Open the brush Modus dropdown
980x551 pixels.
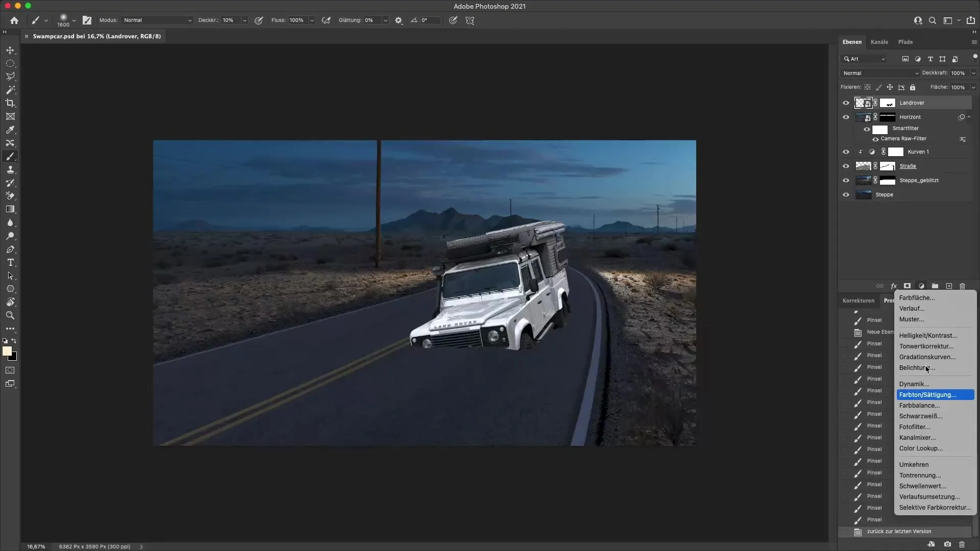coord(157,20)
